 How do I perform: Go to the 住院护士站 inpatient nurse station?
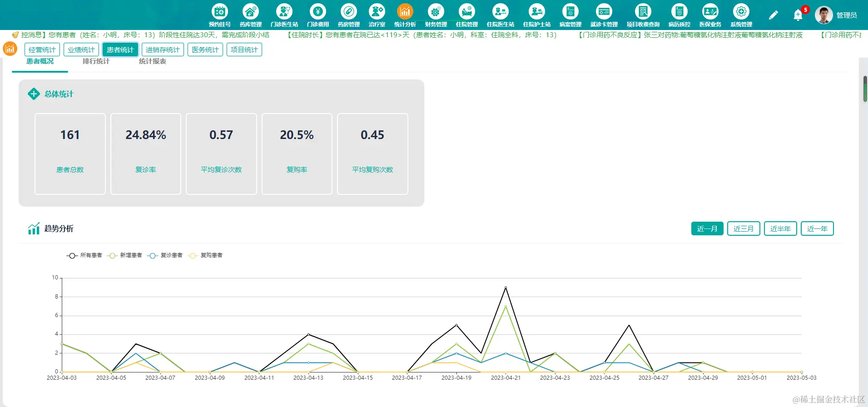pyautogui.click(x=537, y=15)
